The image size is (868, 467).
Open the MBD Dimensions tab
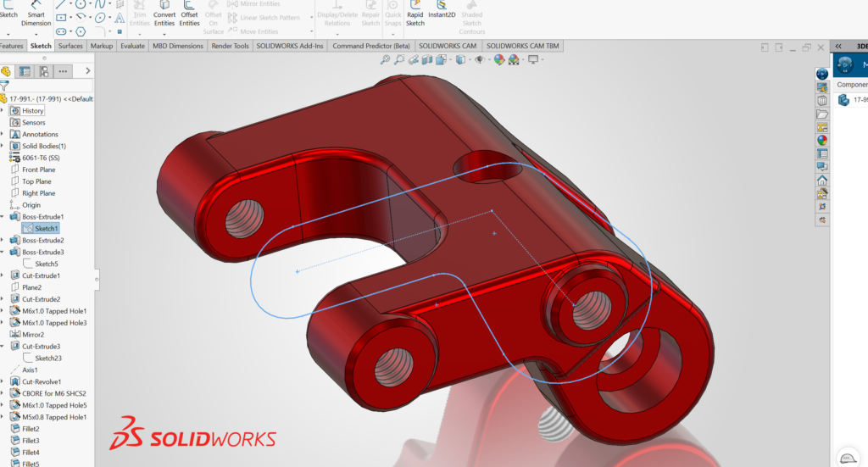[x=178, y=46]
